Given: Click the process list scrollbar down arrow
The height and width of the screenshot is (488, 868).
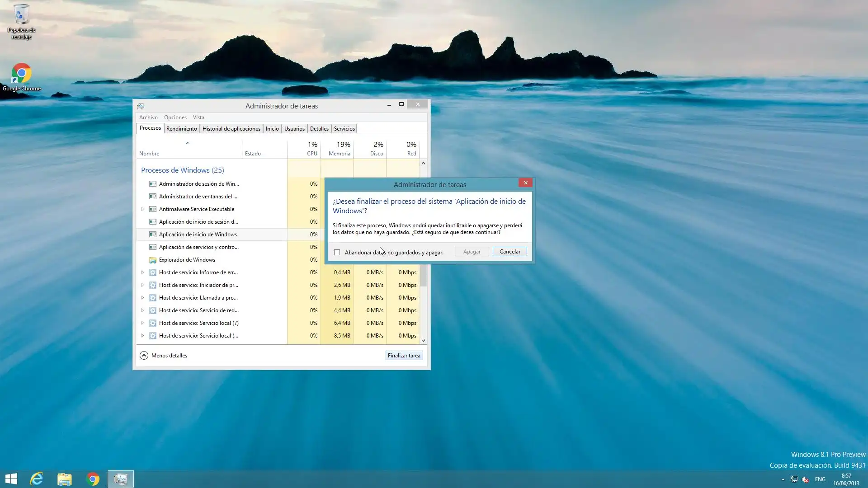Looking at the screenshot, I should [x=423, y=341].
